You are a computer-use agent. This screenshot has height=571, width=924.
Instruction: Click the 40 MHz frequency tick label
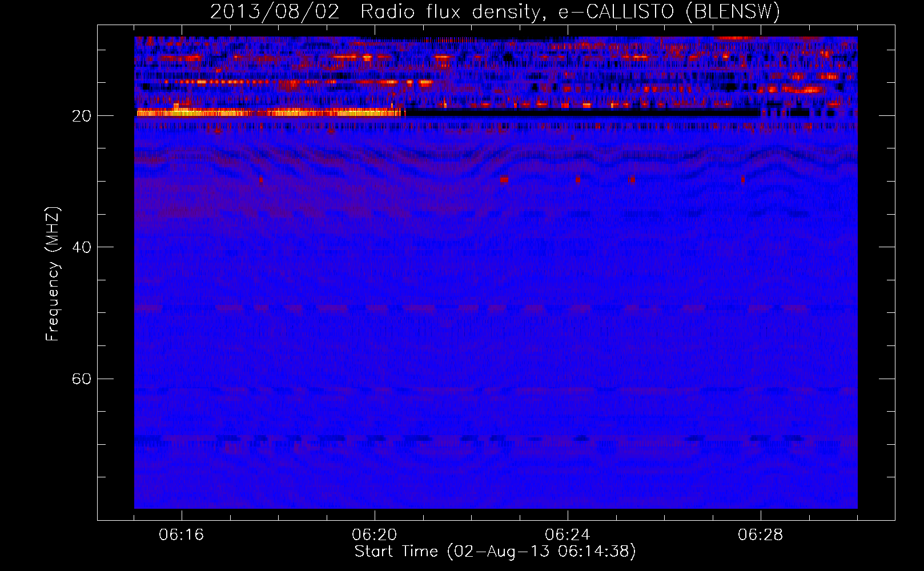click(82, 247)
